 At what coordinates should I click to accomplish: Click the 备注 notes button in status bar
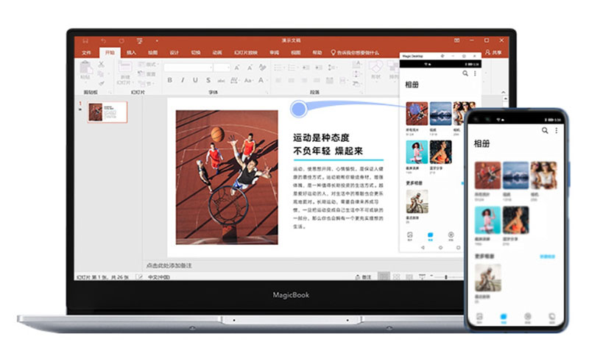coord(363,277)
